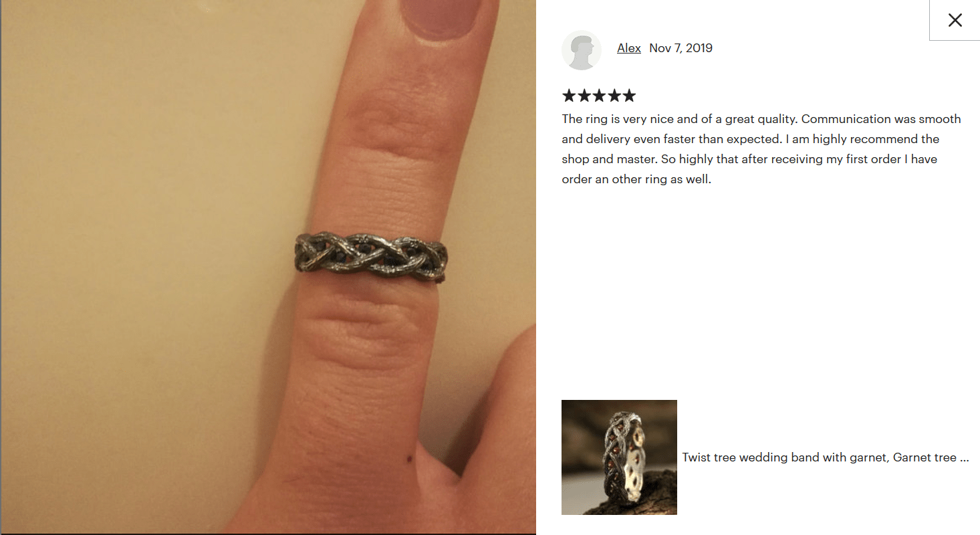The width and height of the screenshot is (980, 535).
Task: Open the garnet ring product thumbnail
Action: (x=619, y=457)
